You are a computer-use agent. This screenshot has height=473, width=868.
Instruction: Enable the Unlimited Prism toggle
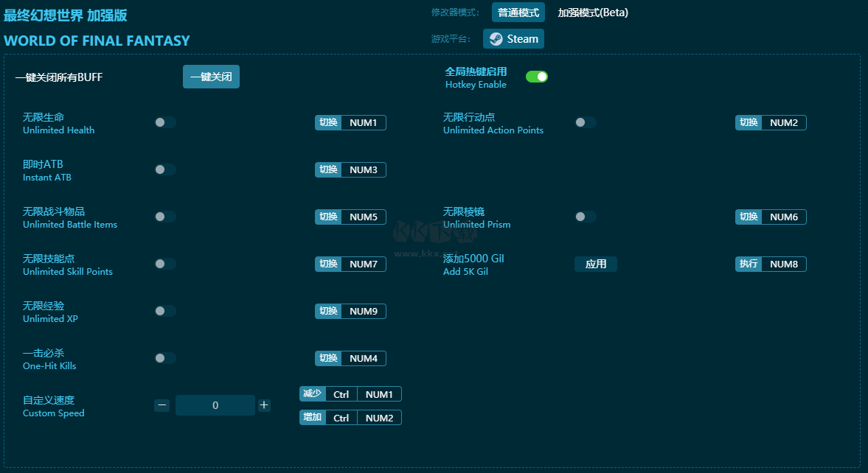click(x=586, y=217)
